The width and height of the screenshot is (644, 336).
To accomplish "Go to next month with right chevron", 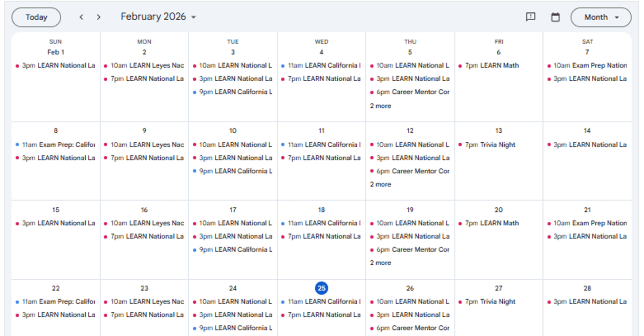I will coord(99,17).
